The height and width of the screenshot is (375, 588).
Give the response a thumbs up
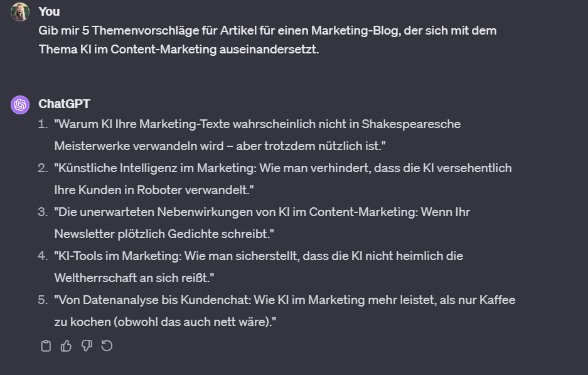point(66,345)
